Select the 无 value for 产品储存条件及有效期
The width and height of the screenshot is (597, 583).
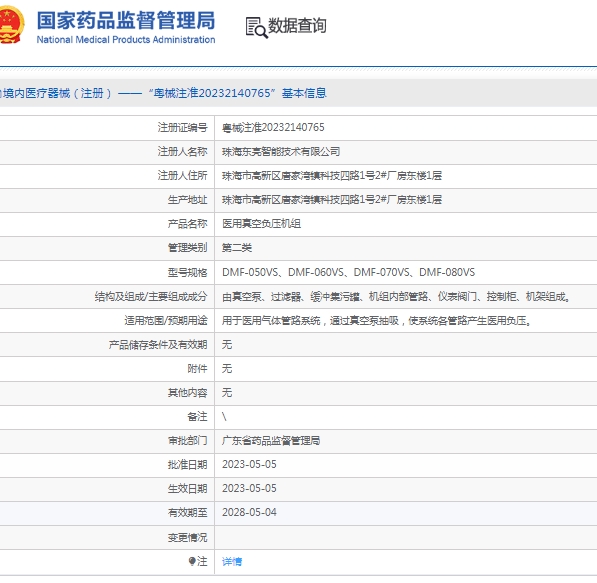(x=227, y=345)
